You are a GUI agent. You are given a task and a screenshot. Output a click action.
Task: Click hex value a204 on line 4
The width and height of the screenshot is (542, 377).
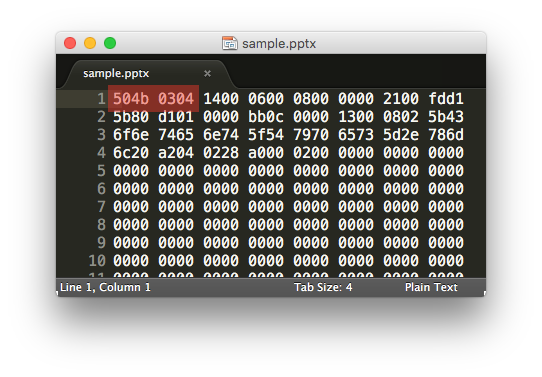pyautogui.click(x=176, y=153)
